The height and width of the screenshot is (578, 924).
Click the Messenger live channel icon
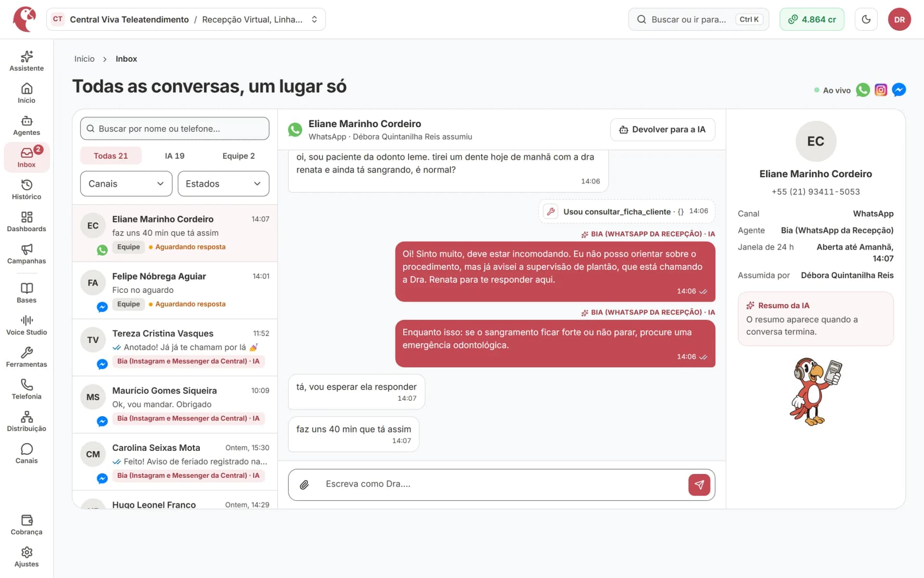898,90
